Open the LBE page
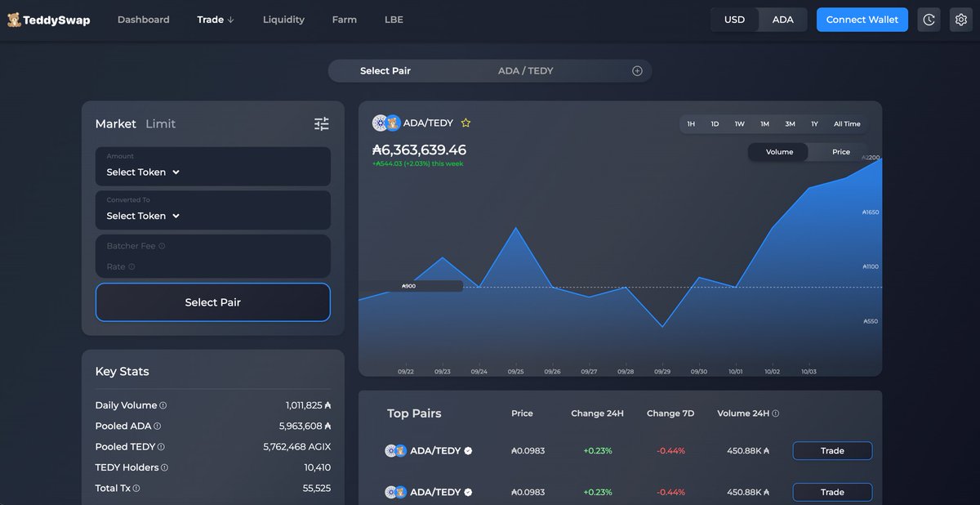This screenshot has height=505, width=980. (394, 20)
